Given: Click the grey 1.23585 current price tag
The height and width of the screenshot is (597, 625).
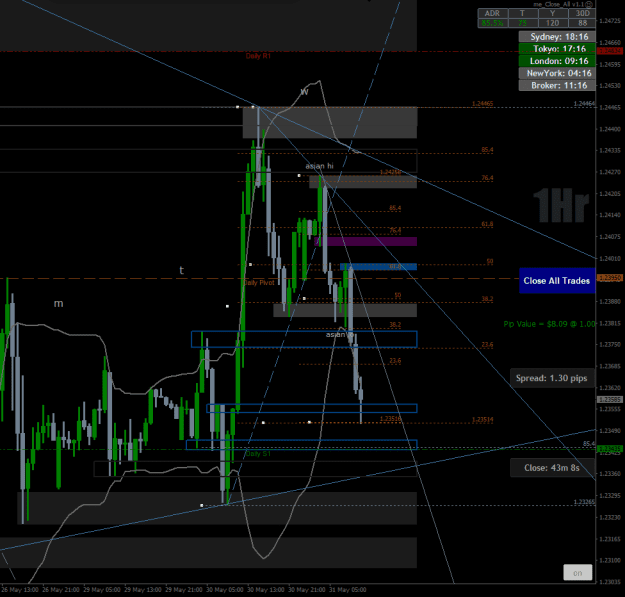Looking at the screenshot, I should 610,399.
